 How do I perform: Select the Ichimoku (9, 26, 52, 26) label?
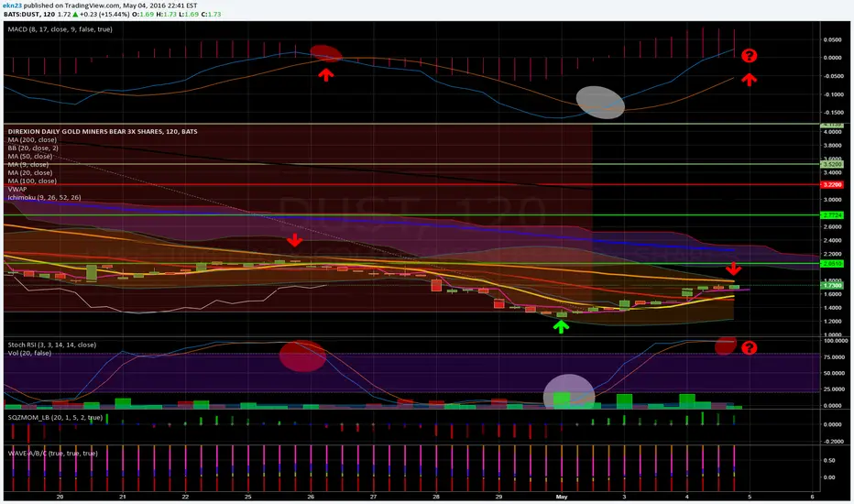44,197
